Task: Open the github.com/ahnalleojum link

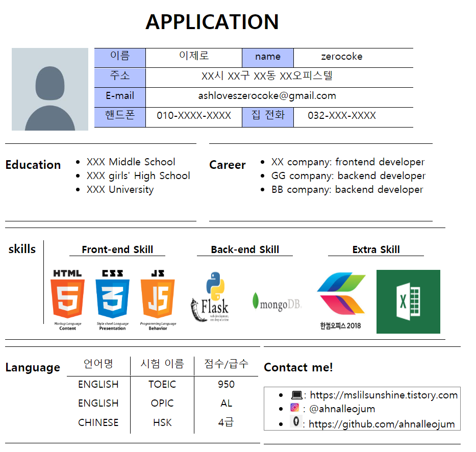Action: [x=382, y=424]
